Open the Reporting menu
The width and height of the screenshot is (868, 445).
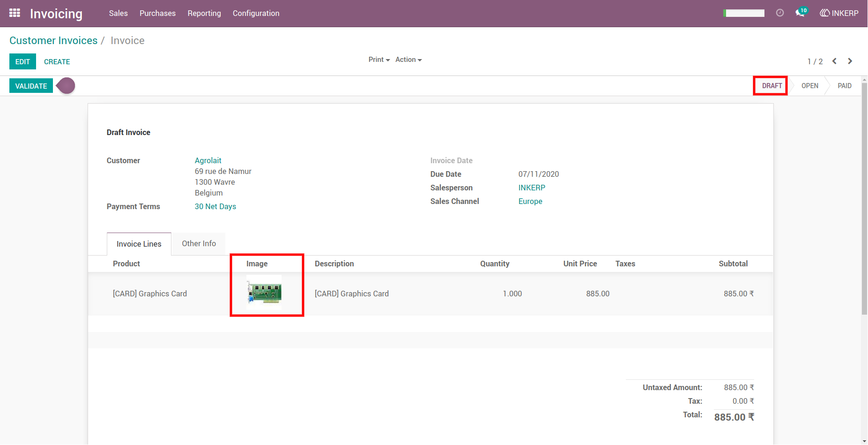coord(204,13)
